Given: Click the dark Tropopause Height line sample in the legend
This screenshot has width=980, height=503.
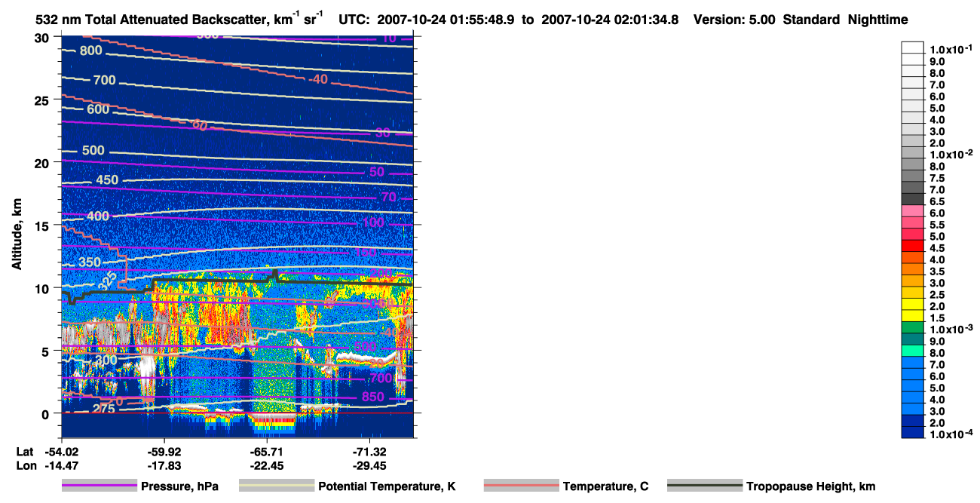Looking at the screenshot, I should [x=705, y=486].
